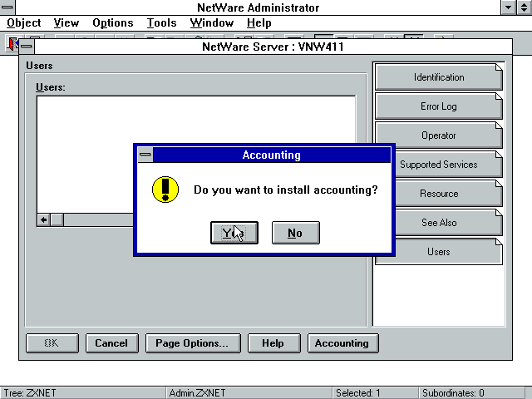Image resolution: width=532 pixels, height=399 pixels.
Task: Click the Accounting button at the bottom
Action: [x=342, y=343]
